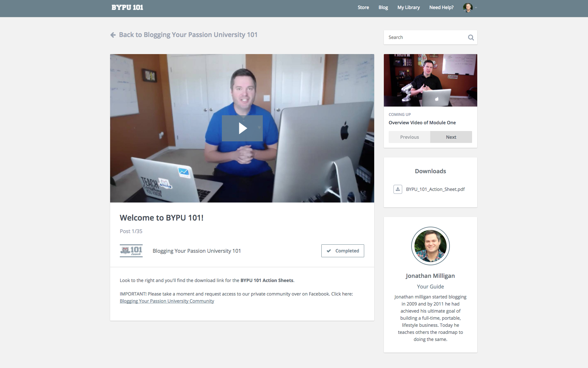
Task: Click the user avatar in header
Action: (x=468, y=7)
